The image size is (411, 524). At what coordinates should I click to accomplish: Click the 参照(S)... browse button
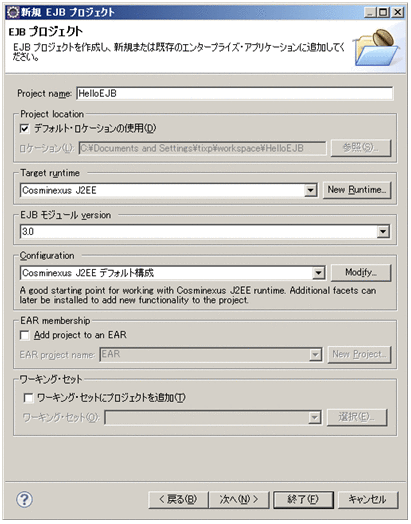[361, 148]
